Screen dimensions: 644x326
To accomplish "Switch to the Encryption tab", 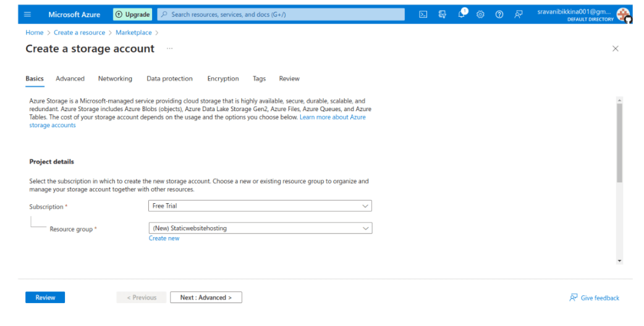I will (x=223, y=79).
